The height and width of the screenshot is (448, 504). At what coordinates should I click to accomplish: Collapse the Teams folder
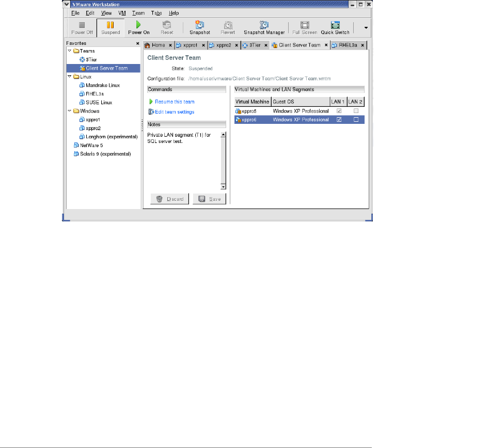[x=69, y=51]
